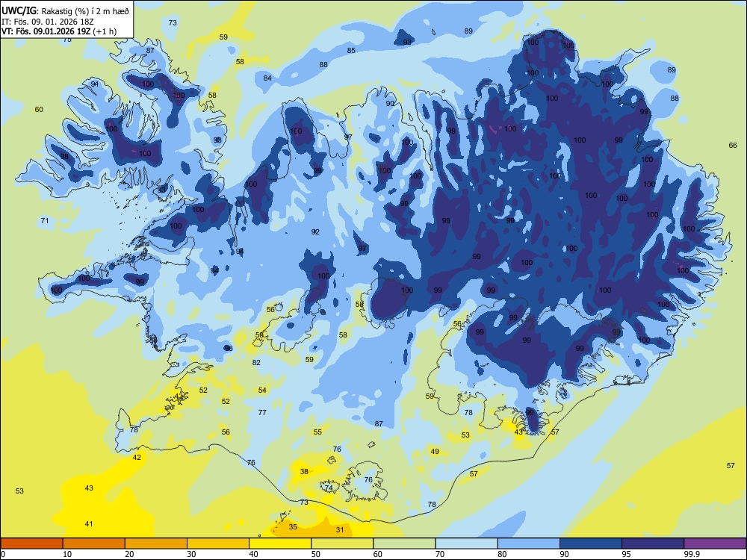Click the legend label "20"

[129, 554]
